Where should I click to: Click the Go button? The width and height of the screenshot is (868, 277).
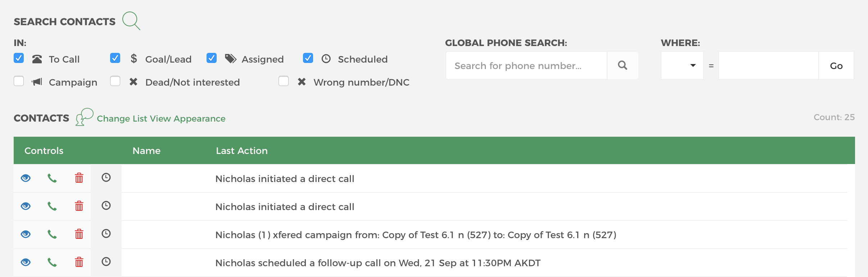click(836, 65)
